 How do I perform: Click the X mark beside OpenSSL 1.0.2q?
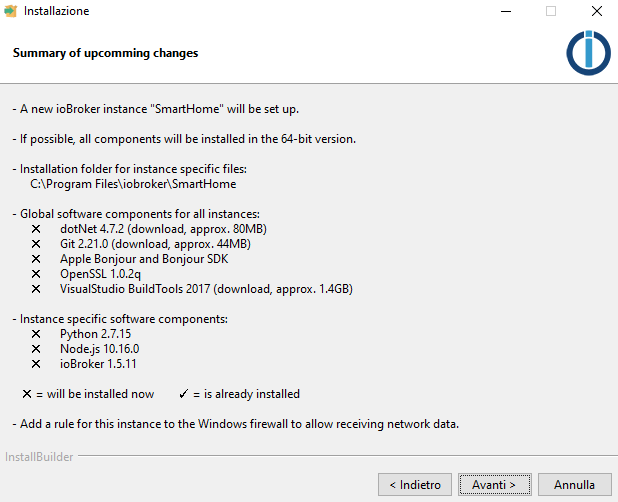[x=36, y=274]
